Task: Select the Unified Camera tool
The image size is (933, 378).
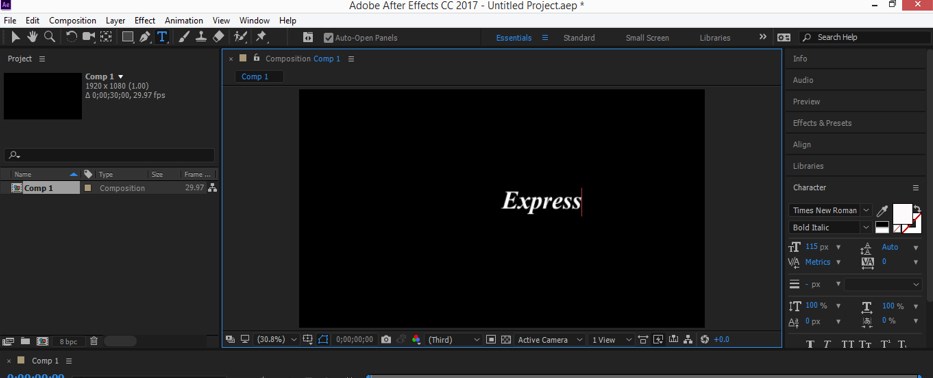Action: (89, 37)
